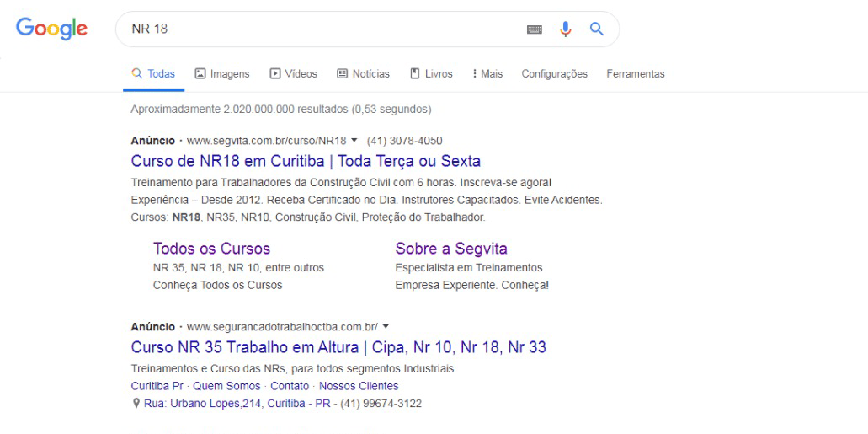Image resolution: width=868 pixels, height=434 pixels.
Task: Open Ferramentas search tools
Action: tap(635, 74)
